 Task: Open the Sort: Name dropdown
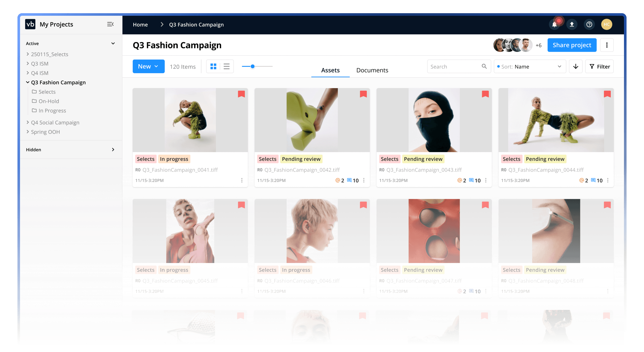pyautogui.click(x=530, y=67)
